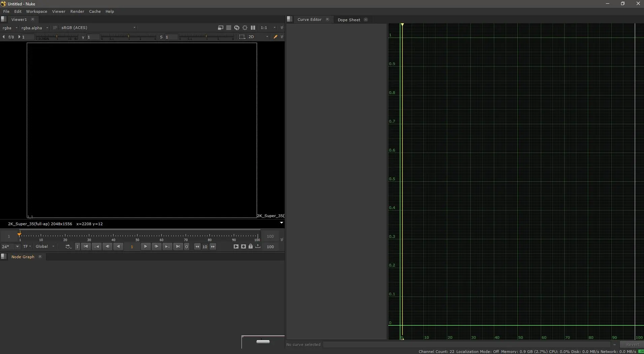This screenshot has height=354, width=644.
Task: Expand the sRGB (ACES) colorspace dropdown
Action: click(x=98, y=28)
